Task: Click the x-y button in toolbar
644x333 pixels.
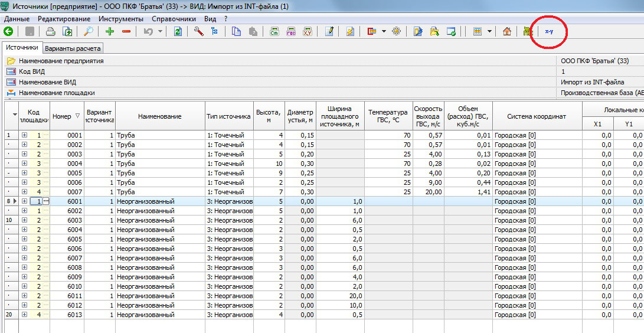Action: [x=549, y=31]
